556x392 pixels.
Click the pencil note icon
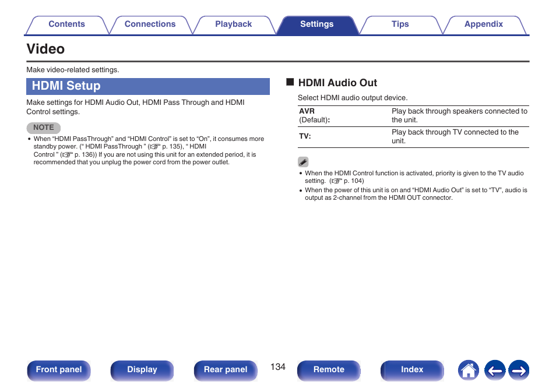[303, 163]
